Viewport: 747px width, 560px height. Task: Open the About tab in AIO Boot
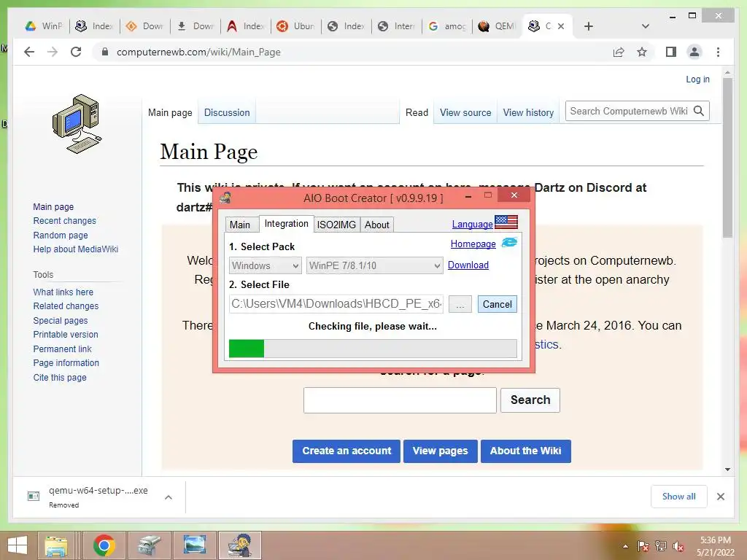[377, 225]
